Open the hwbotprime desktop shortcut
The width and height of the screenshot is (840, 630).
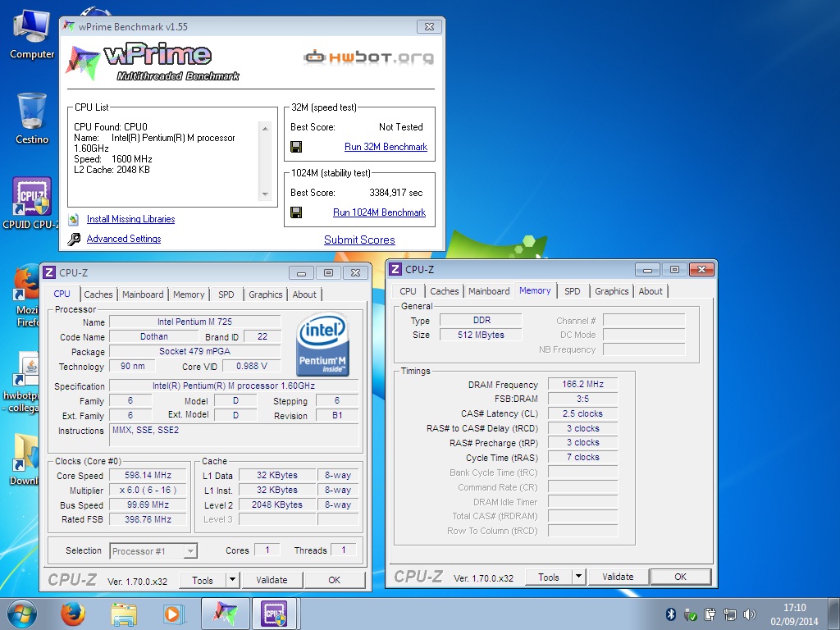[x=21, y=381]
